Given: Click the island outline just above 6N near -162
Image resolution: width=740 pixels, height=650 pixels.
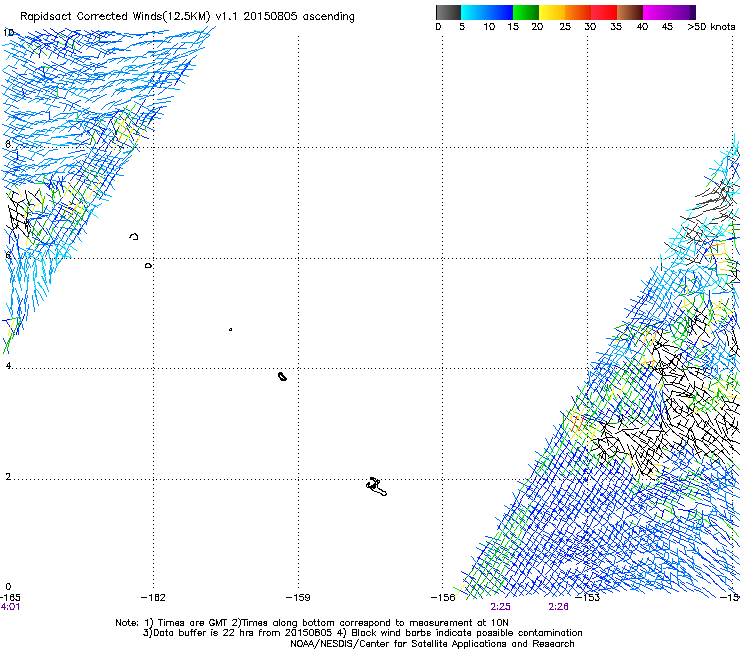Looking at the screenshot, I should 134,236.
